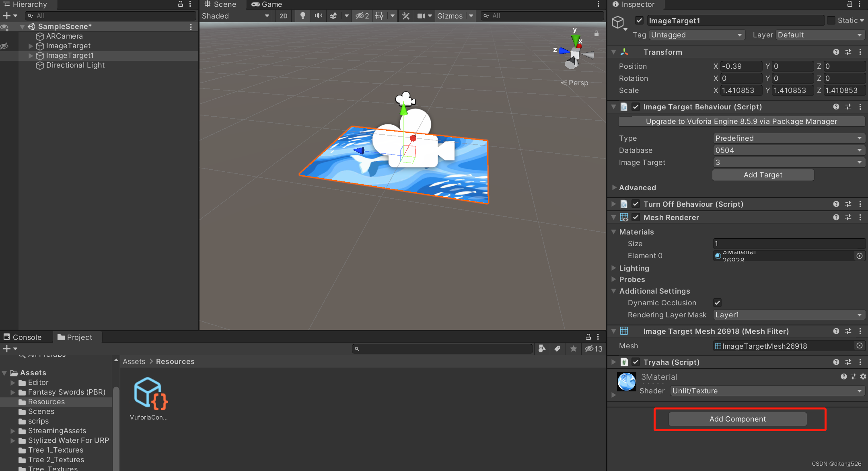Expand the Advanced section
The image size is (868, 471).
pos(638,187)
